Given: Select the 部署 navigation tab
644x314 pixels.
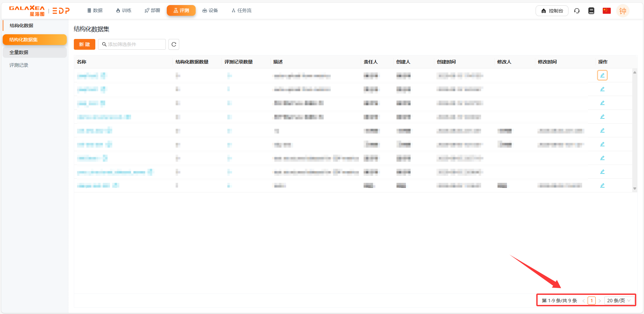Looking at the screenshot, I should [152, 11].
